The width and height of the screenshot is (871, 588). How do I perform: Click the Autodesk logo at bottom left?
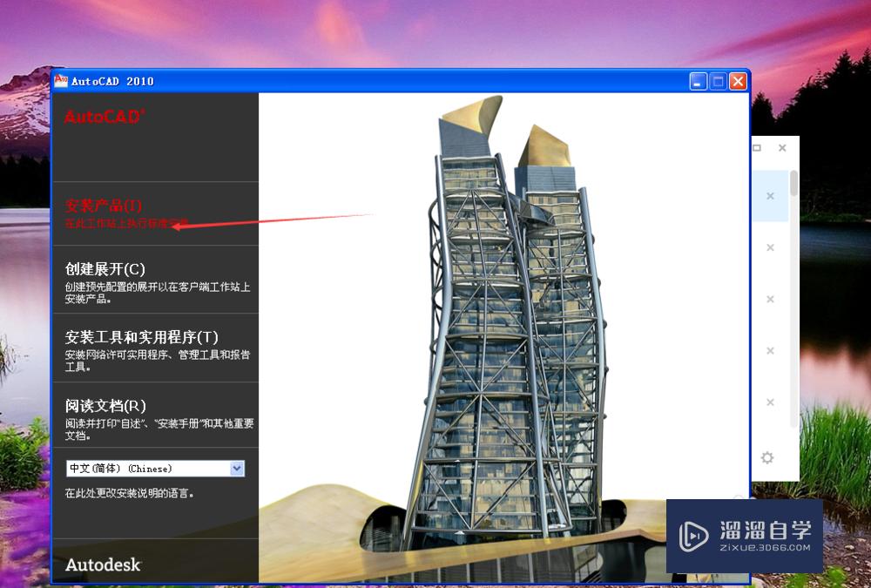(x=103, y=564)
